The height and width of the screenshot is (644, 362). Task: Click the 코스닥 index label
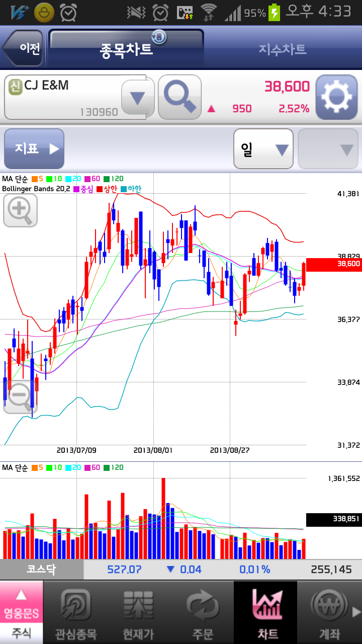(42, 569)
